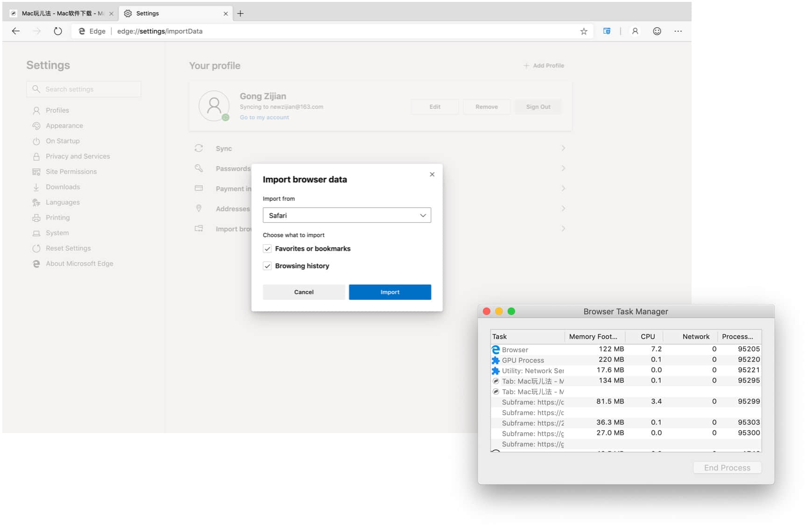This screenshot has width=811, height=532.
Task: Sort Task Manager by the CPU column
Action: point(644,336)
